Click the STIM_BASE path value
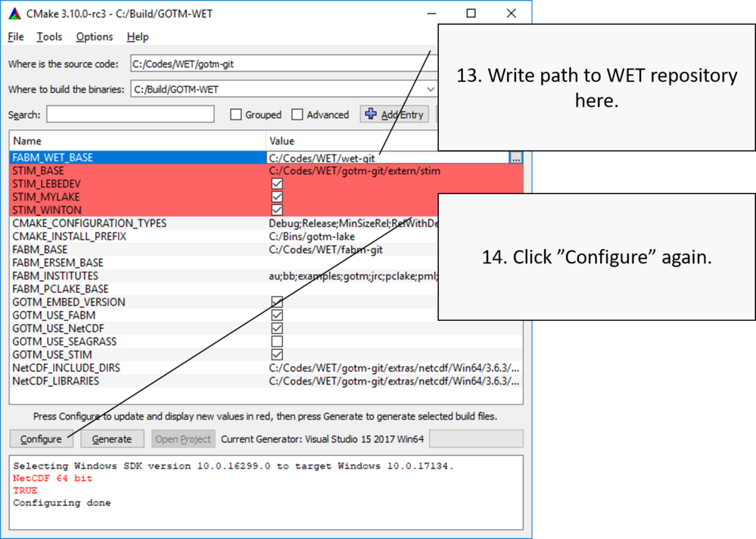 [x=354, y=170]
